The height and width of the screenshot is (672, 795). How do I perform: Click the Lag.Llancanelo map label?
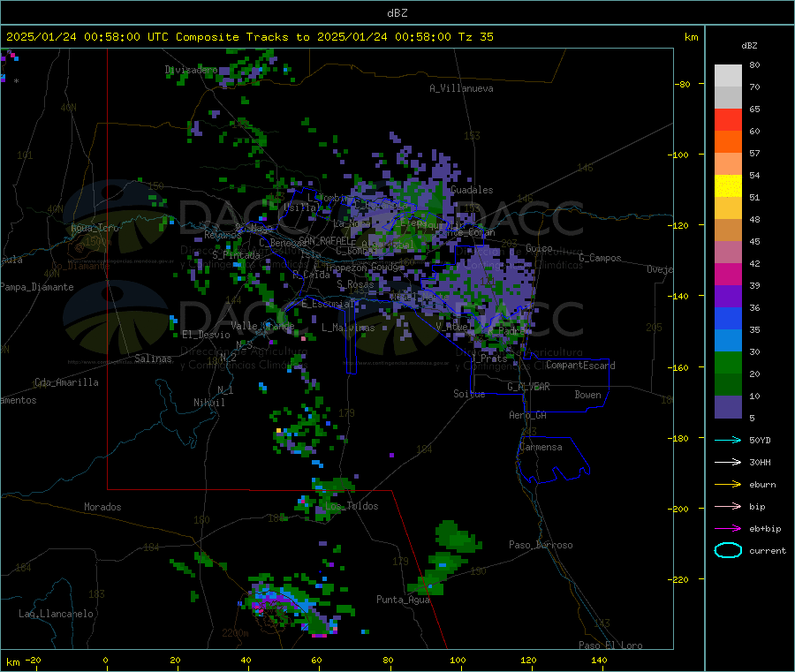click(x=56, y=615)
